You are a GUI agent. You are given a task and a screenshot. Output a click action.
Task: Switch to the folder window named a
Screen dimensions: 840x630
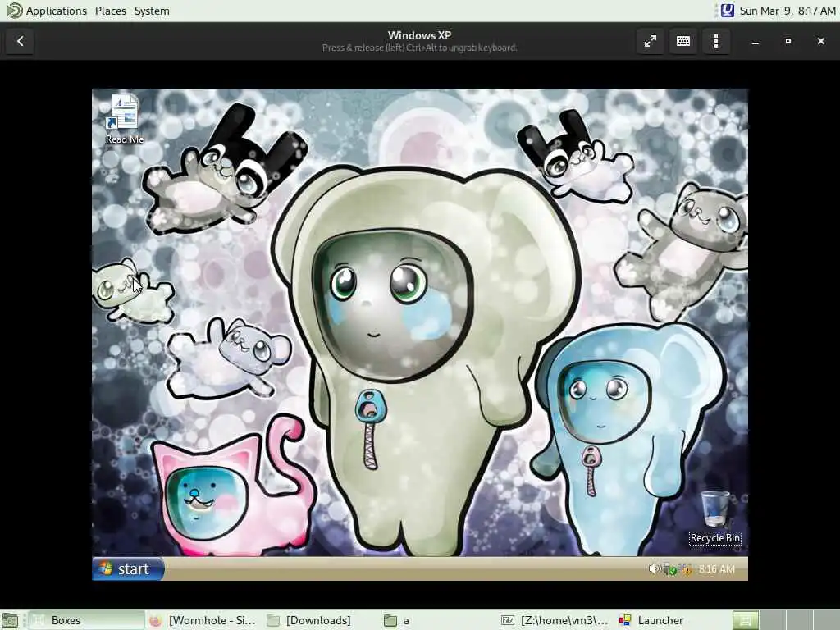[x=439, y=620]
